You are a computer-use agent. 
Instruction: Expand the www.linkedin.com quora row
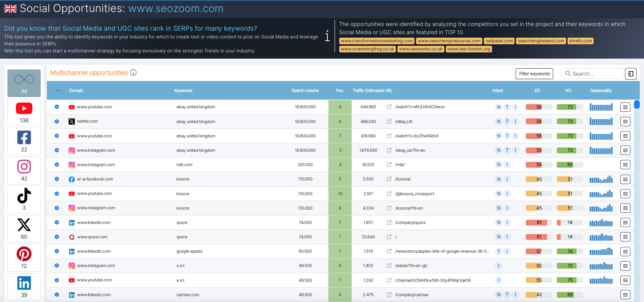[x=57, y=222]
